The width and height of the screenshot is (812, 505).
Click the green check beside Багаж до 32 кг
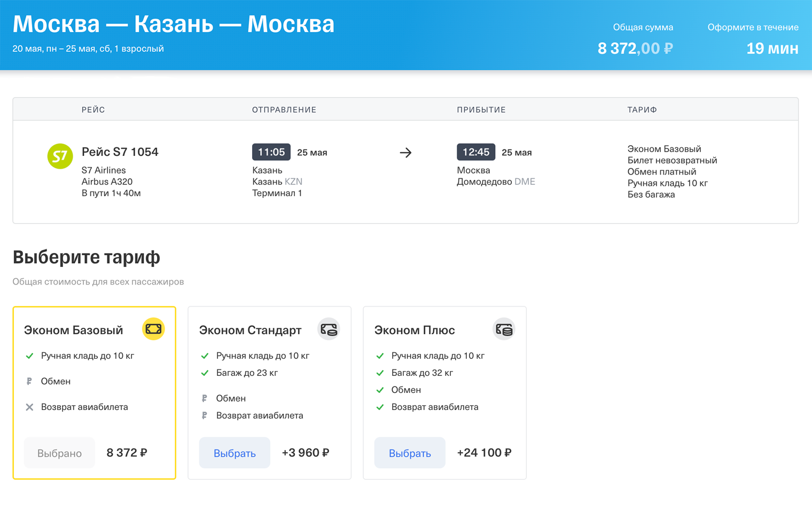pos(380,373)
